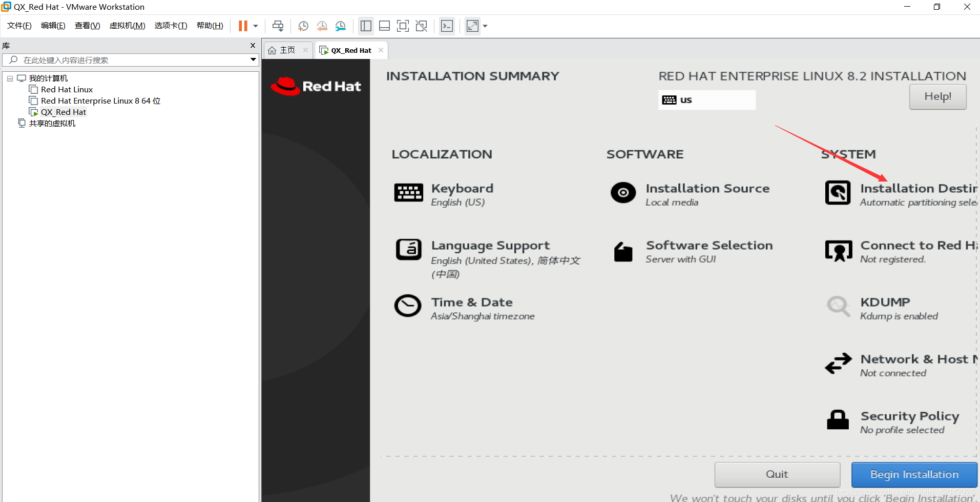This screenshot has width=980, height=502.
Task: Switch to the QX_Red Hat tab
Action: click(x=351, y=50)
